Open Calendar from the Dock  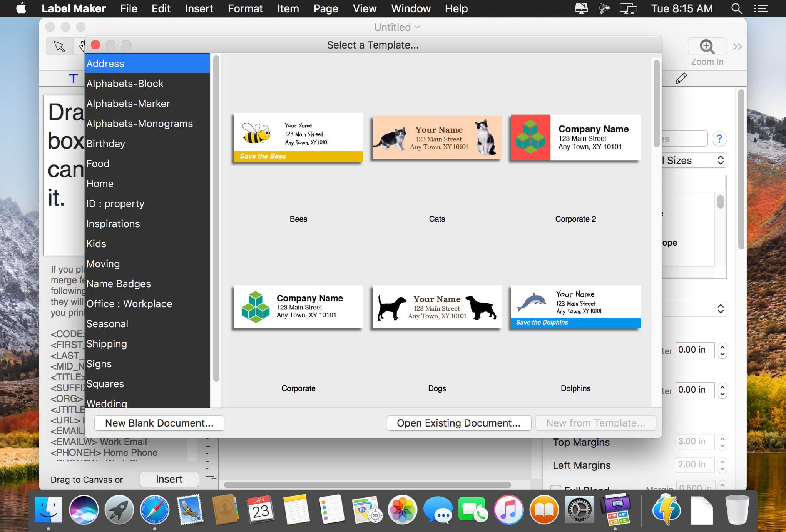261,510
